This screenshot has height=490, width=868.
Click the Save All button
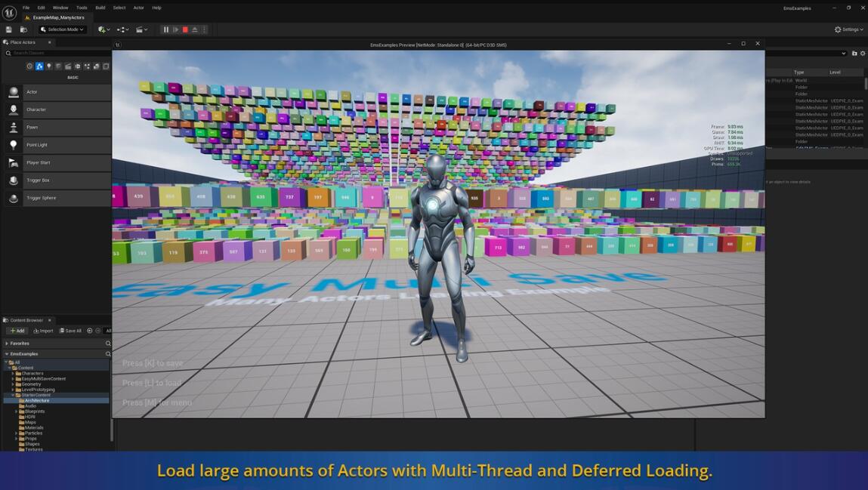(x=70, y=331)
